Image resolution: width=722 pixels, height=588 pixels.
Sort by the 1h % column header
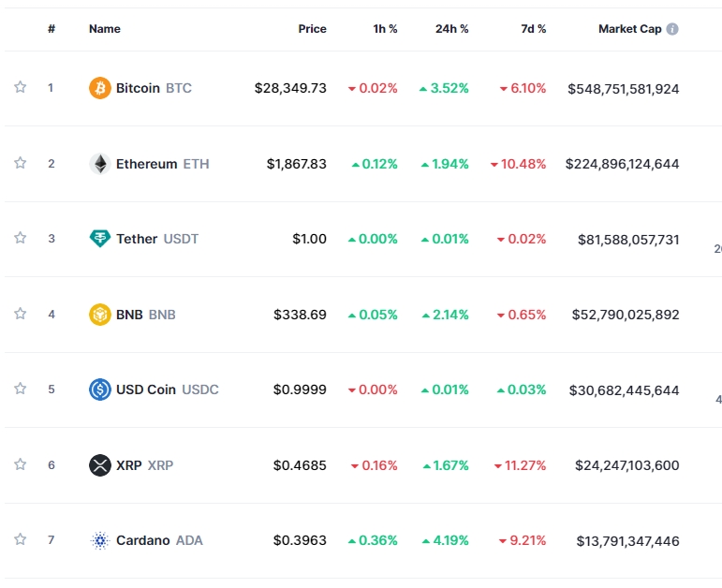coord(385,29)
